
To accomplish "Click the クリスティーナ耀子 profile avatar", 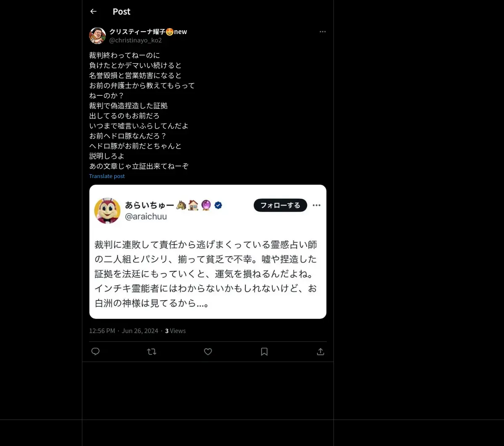I will (x=97, y=36).
